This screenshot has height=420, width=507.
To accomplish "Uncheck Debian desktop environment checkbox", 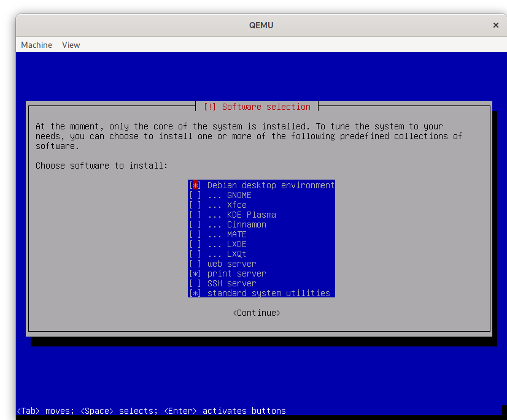I will coord(195,185).
